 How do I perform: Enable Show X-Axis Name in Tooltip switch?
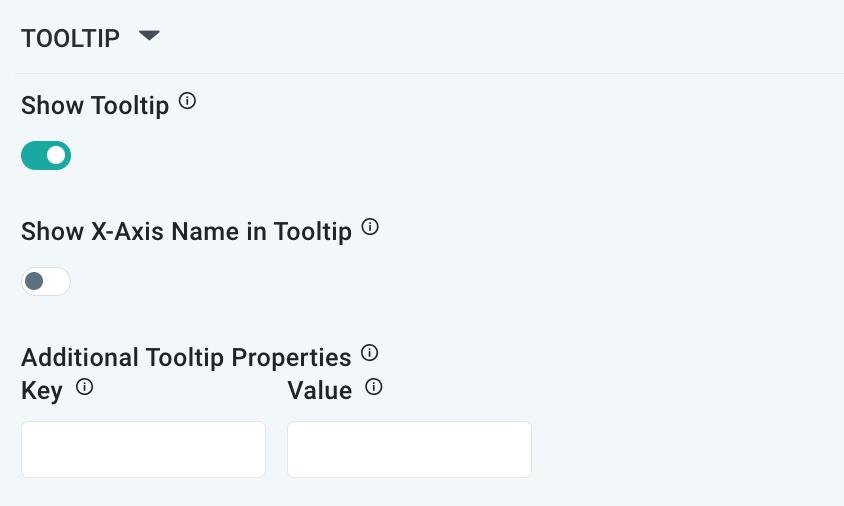point(46,281)
